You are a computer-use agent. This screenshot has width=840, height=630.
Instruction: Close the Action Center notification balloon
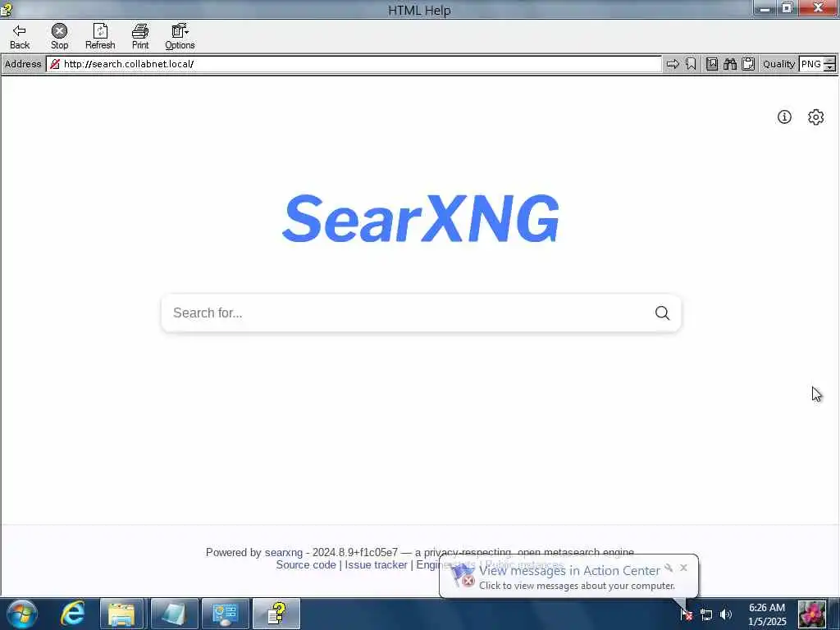(x=683, y=568)
